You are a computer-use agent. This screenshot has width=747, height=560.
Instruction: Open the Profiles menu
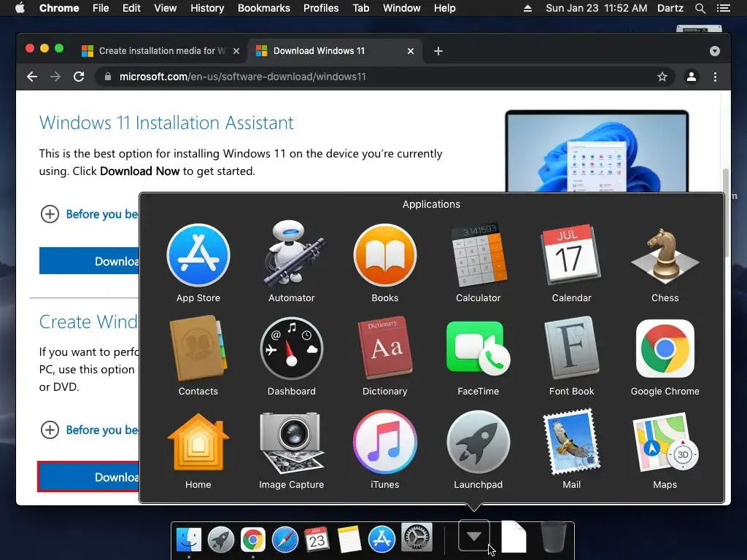coord(321,8)
